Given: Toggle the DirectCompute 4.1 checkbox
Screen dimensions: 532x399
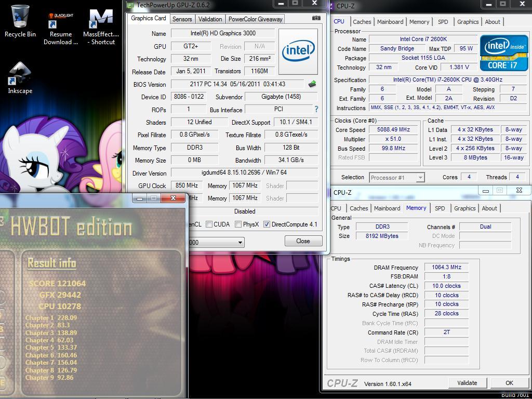Looking at the screenshot, I should [267, 224].
